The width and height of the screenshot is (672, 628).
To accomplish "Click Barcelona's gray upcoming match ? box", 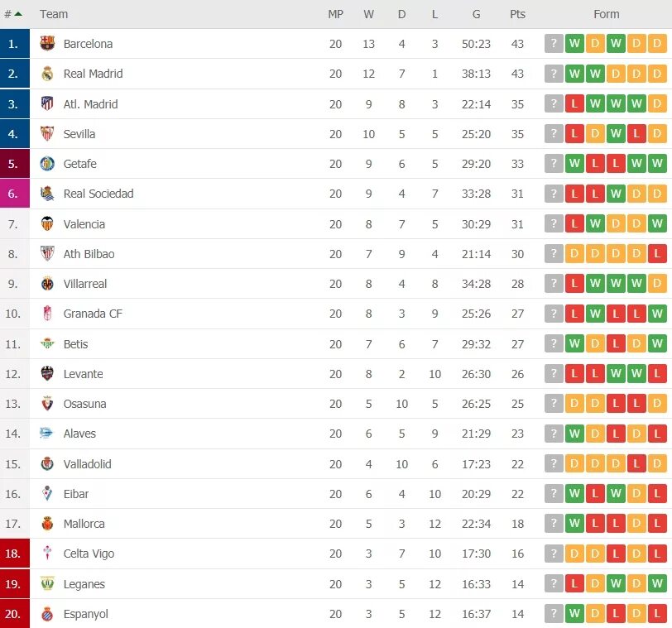I will tap(554, 44).
